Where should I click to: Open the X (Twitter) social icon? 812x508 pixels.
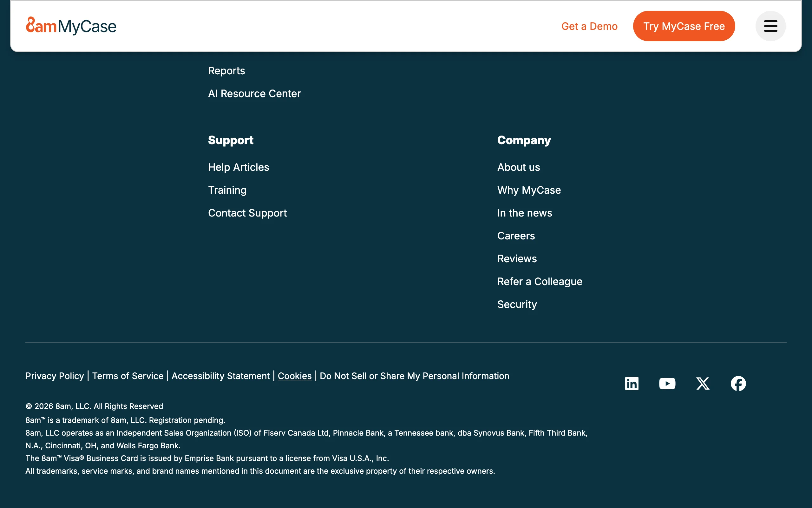click(x=703, y=383)
